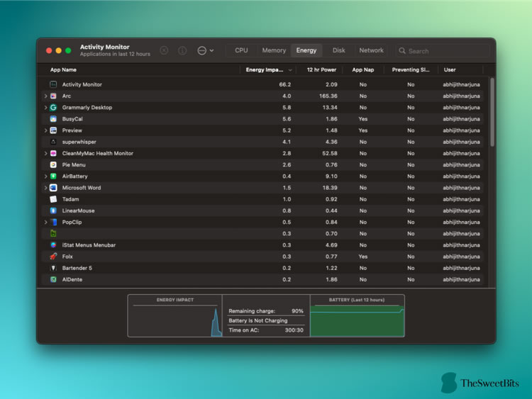Click the Search input field
This screenshot has height=399, width=532.
click(443, 51)
